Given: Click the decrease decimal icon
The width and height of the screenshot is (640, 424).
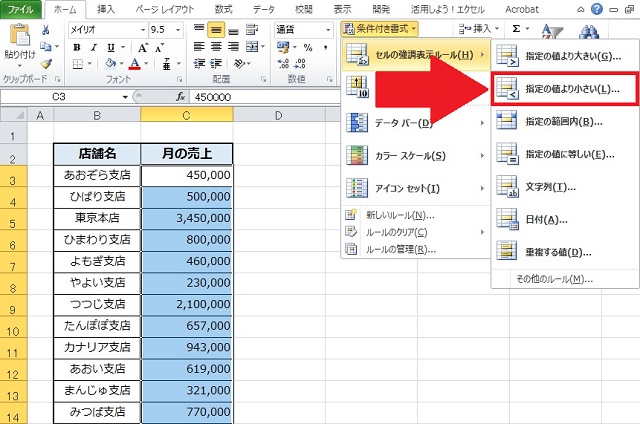Looking at the screenshot, I should point(300,63).
